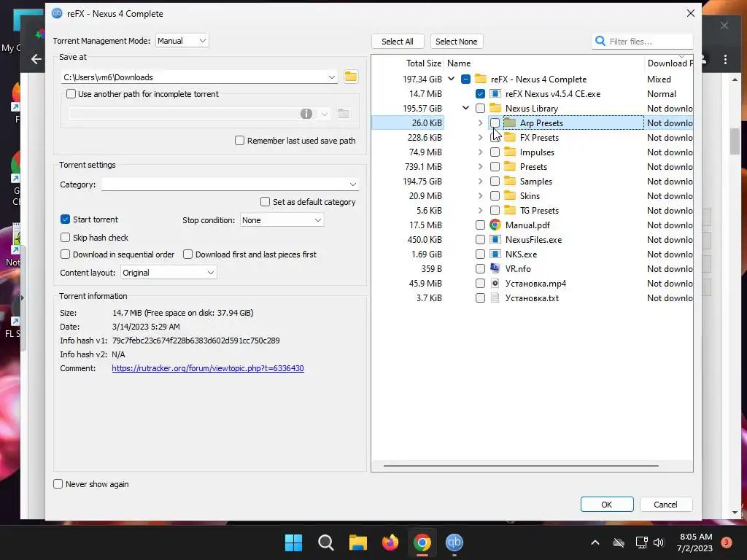
Task: Open the rutracker.org comment link
Action: point(208,368)
